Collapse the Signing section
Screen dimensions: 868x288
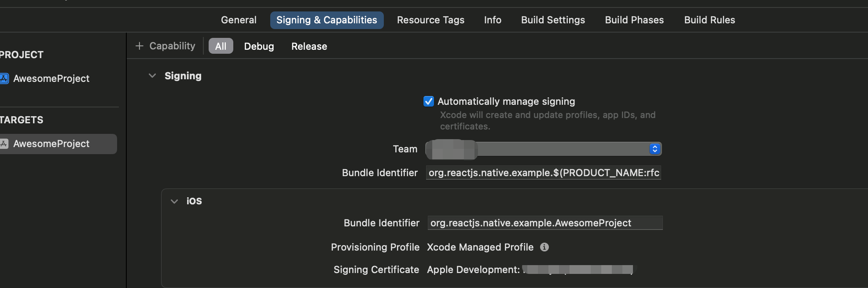coord(152,76)
